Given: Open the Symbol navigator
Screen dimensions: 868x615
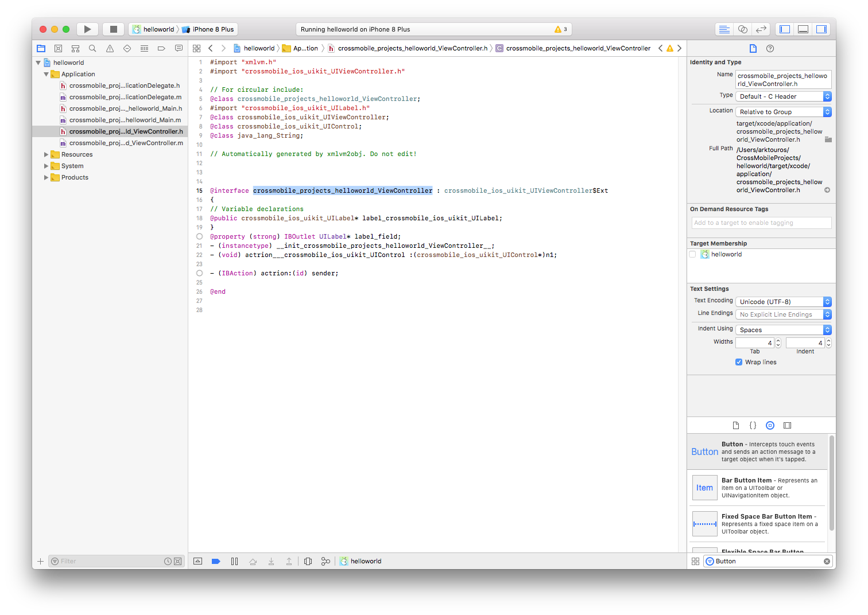Looking at the screenshot, I should click(75, 48).
